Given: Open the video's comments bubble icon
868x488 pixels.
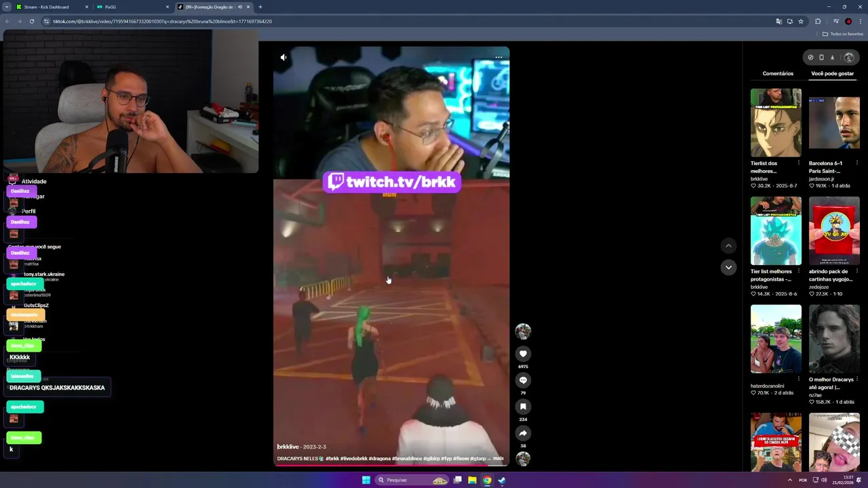Looking at the screenshot, I should coord(523,380).
